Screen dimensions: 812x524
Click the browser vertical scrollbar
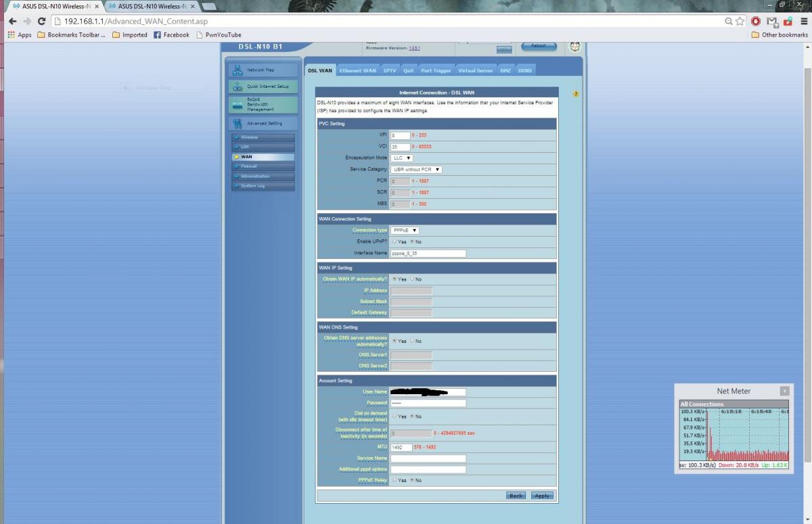pos(807,264)
